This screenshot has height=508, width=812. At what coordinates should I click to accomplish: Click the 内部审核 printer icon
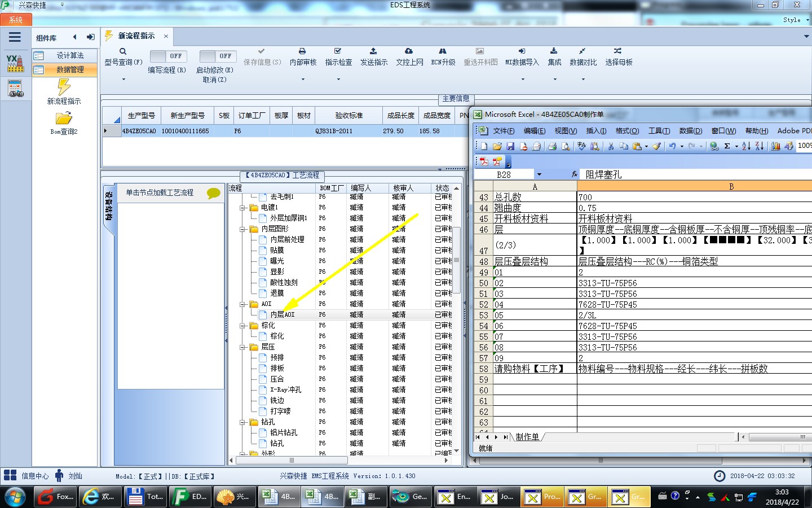tap(302, 51)
